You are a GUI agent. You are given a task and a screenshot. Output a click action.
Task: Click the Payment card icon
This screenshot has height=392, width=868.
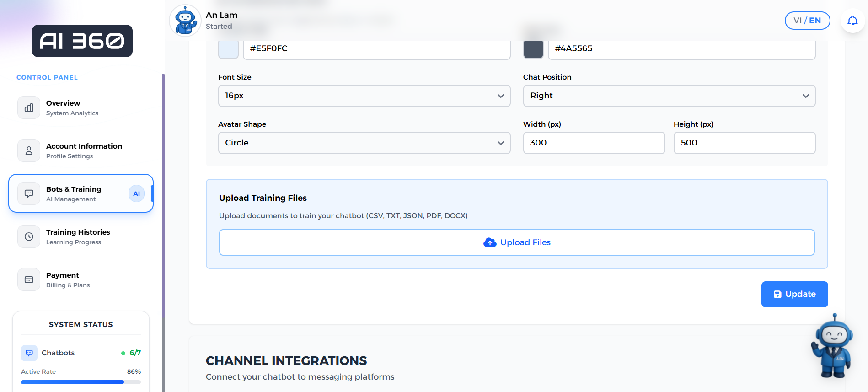pos(29,279)
